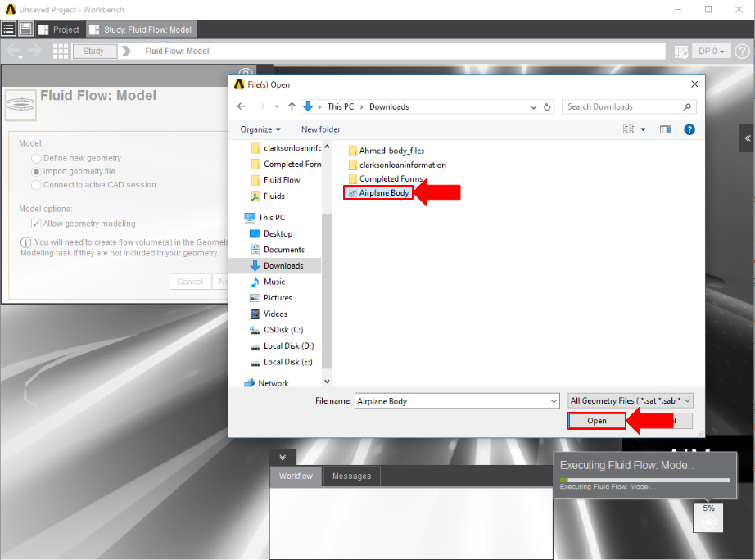The image size is (755, 560).
Task: Open the Workbench hamburger menu icon
Action: tap(8, 29)
